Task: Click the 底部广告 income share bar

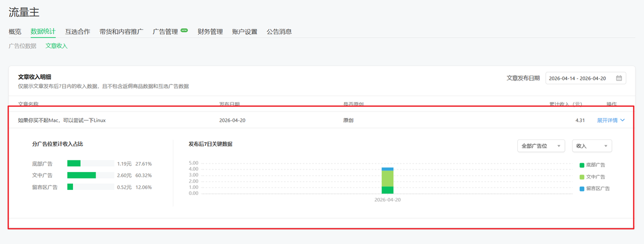Action: click(91, 164)
